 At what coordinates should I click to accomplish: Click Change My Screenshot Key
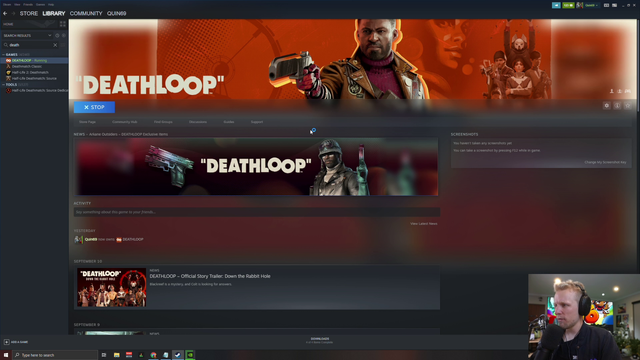(x=605, y=162)
